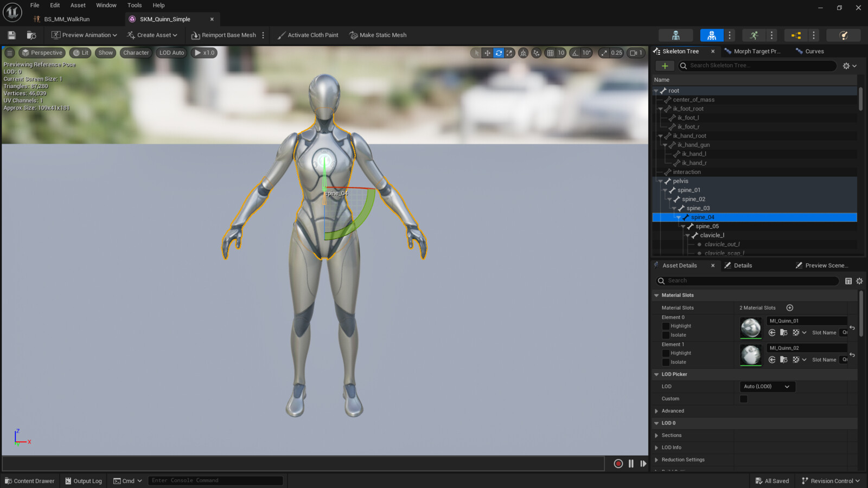Toggle scale snapping
This screenshot has height=488, width=868.
point(604,53)
